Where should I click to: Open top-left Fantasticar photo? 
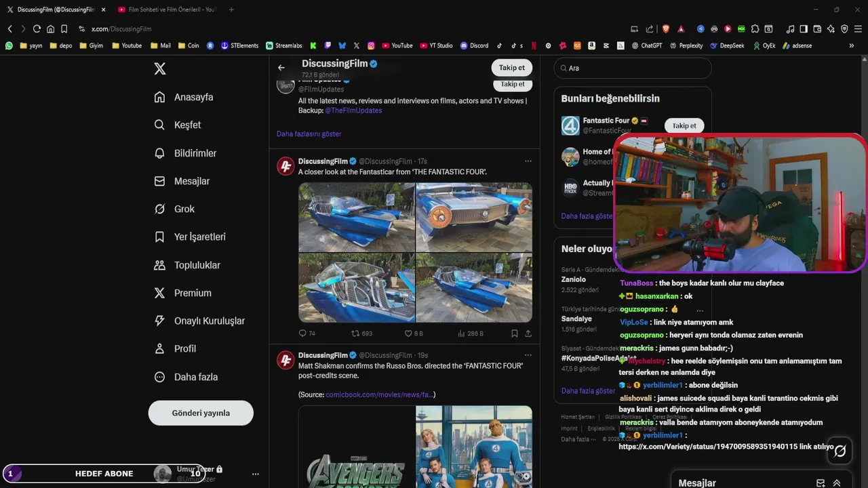[x=357, y=217]
